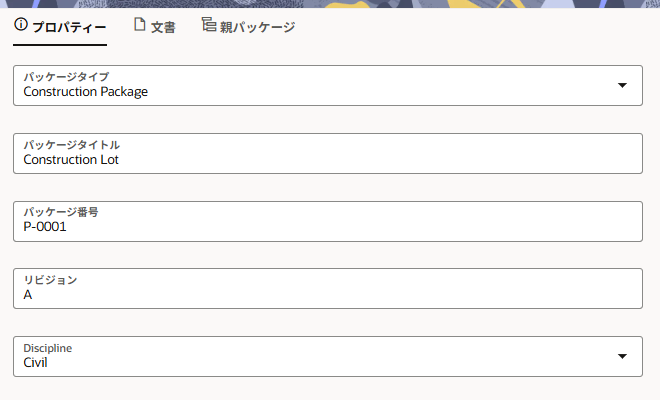Click the リビジョン field label
Viewport: 660px width, 400px height.
(x=50, y=280)
